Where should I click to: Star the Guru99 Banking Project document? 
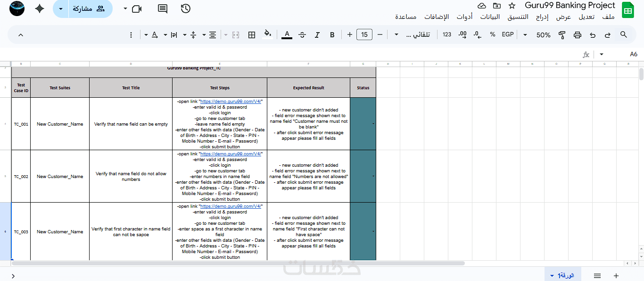tap(512, 6)
